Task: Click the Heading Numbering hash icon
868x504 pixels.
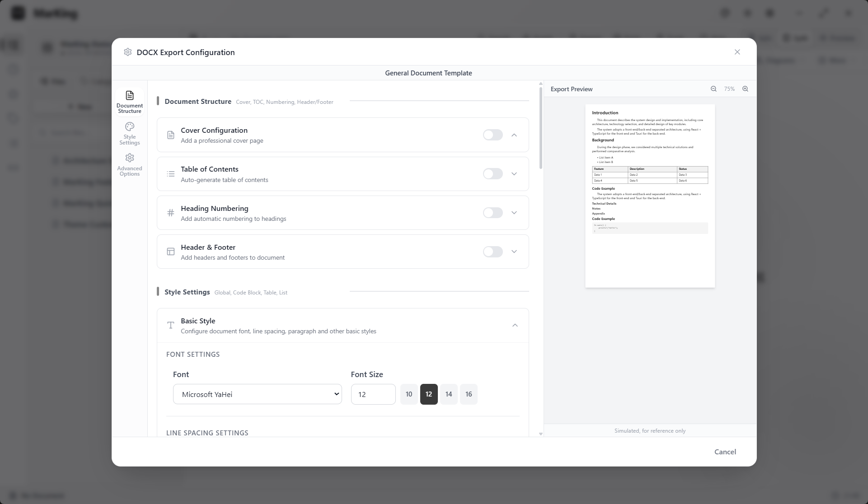Action: pyautogui.click(x=171, y=213)
